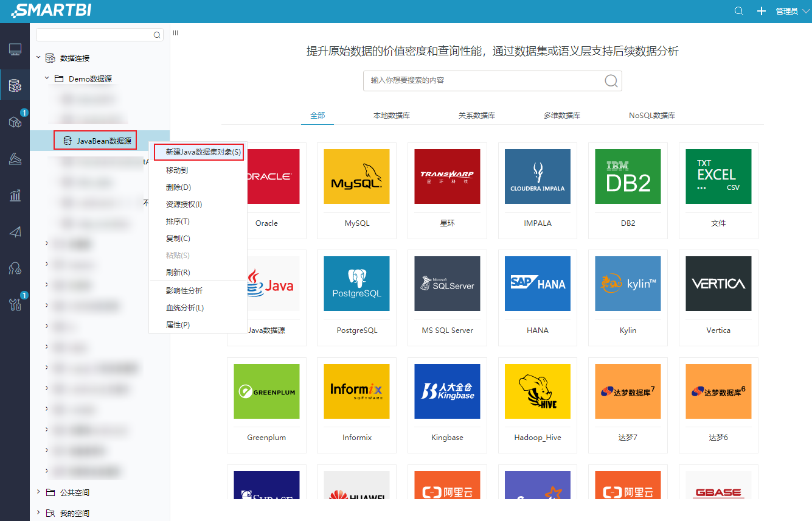812x521 pixels.
Task: Open 影响性分析 from context menu
Action: (198, 291)
